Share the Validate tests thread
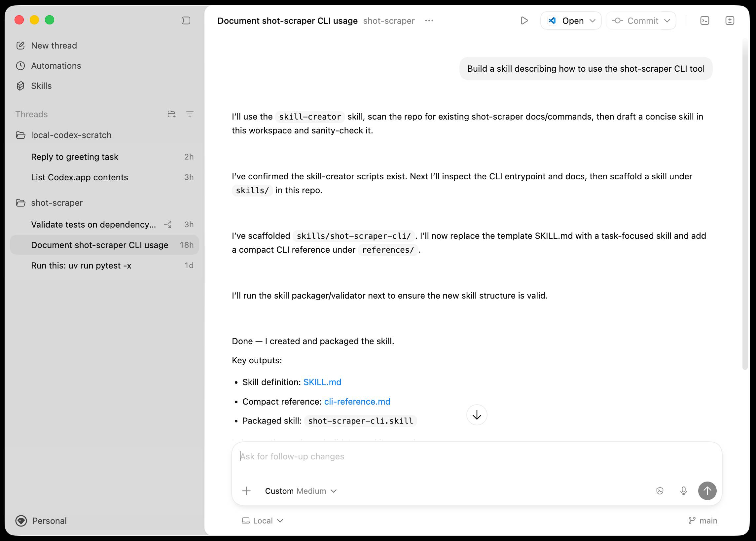 pyautogui.click(x=168, y=224)
